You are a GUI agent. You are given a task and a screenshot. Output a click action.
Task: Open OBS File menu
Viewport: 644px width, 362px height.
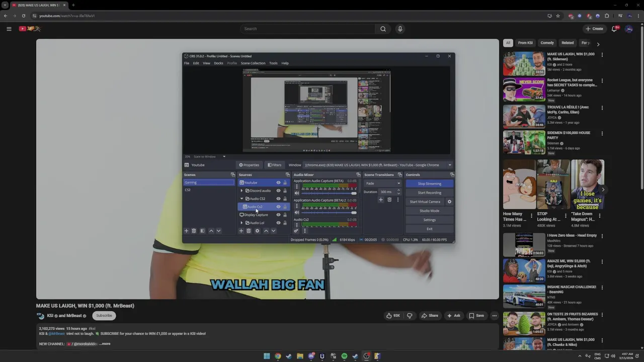pyautogui.click(x=187, y=63)
